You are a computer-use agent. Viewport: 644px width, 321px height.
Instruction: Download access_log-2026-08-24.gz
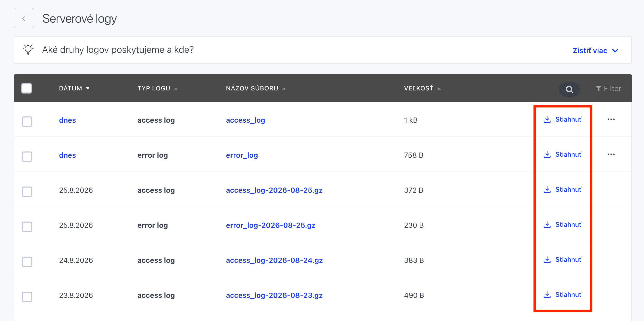tap(562, 259)
